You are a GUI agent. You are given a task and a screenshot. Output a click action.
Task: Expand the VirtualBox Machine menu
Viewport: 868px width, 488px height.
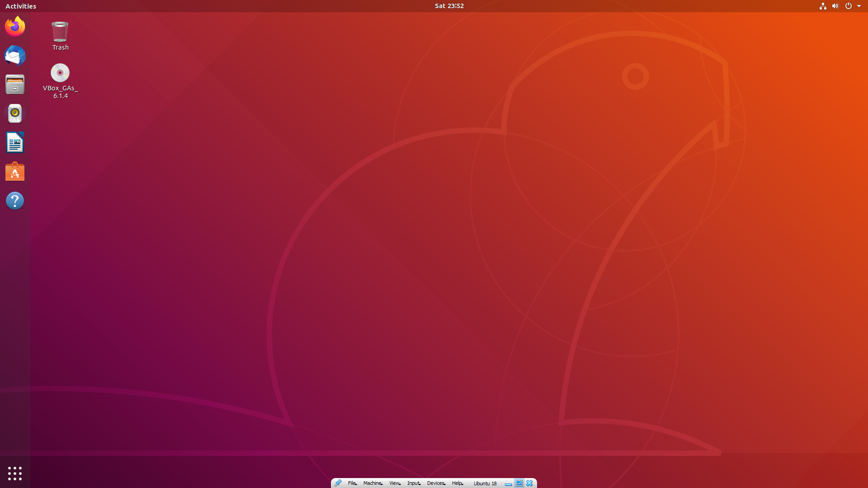coord(372,483)
